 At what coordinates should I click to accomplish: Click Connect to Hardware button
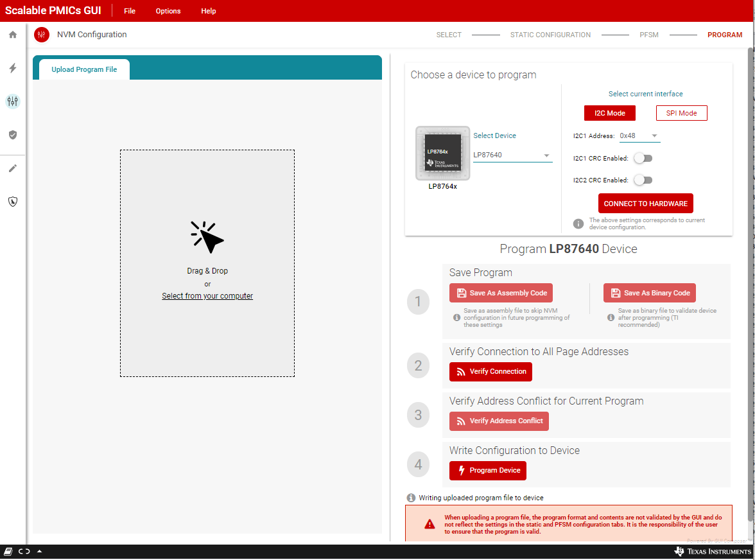point(645,204)
